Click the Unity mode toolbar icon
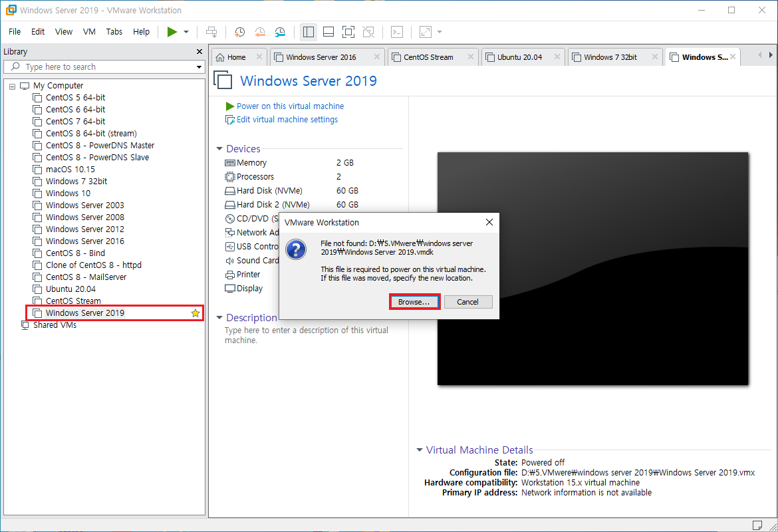 coord(368,33)
